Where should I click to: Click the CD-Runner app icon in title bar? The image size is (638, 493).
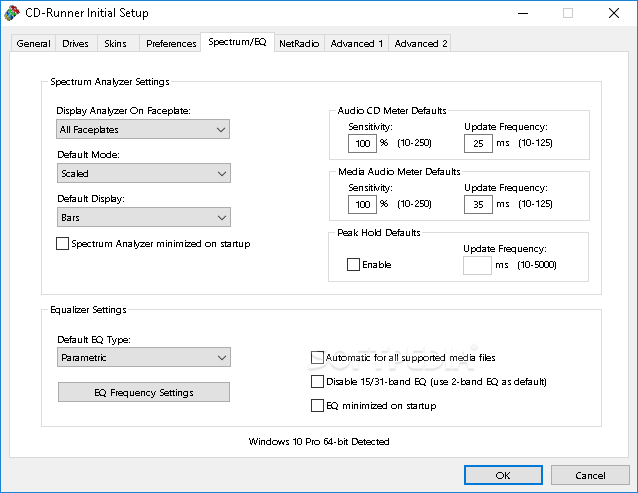(x=12, y=13)
